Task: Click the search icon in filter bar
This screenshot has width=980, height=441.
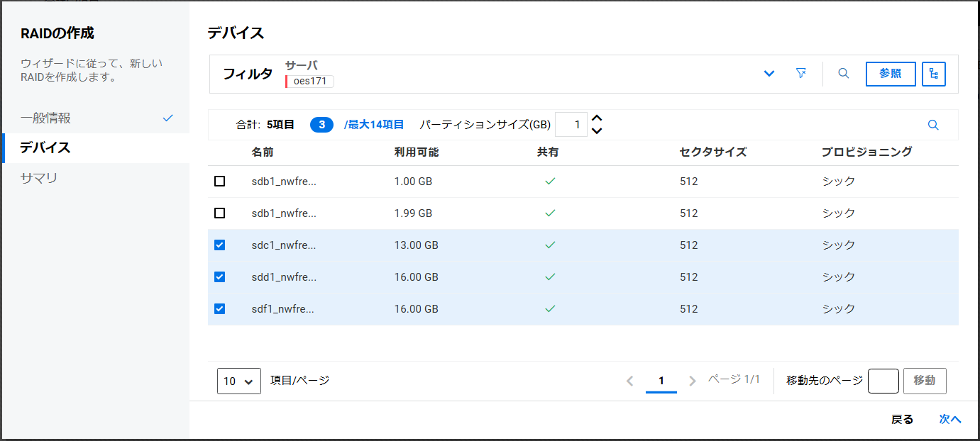Action: (844, 74)
